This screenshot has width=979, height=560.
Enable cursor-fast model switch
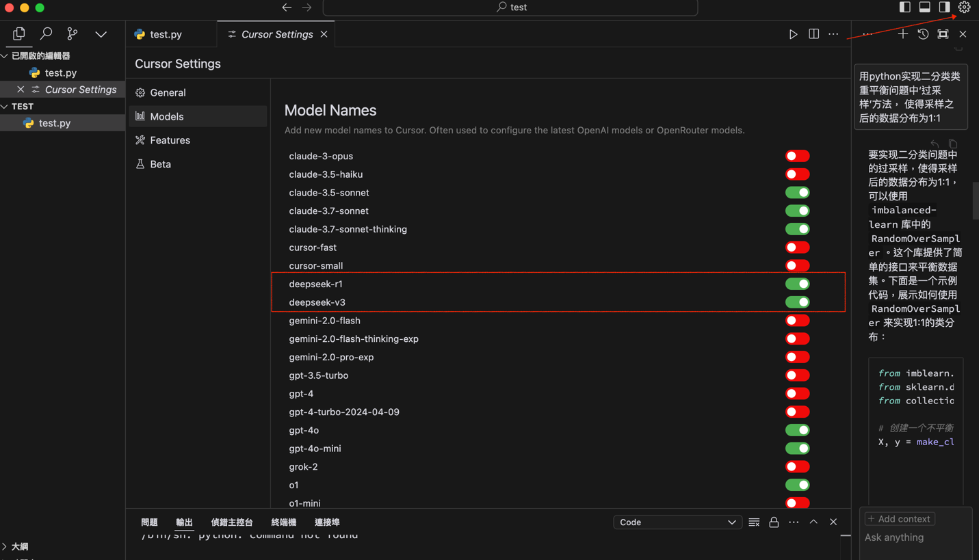[797, 248]
